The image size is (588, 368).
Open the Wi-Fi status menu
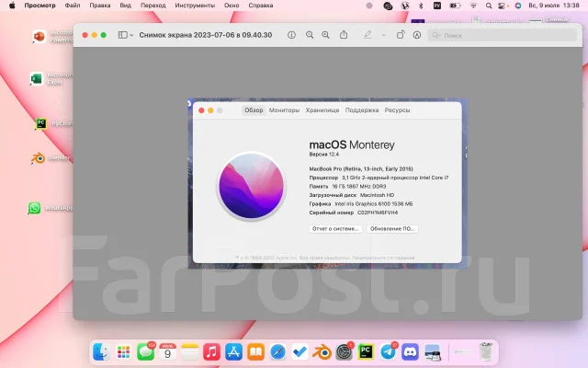point(474,6)
